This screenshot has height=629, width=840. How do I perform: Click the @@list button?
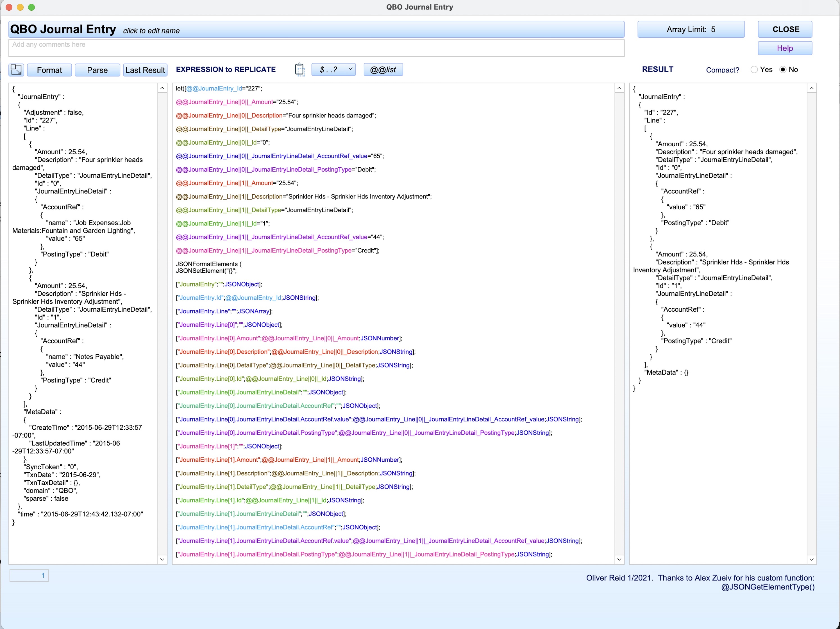point(383,69)
